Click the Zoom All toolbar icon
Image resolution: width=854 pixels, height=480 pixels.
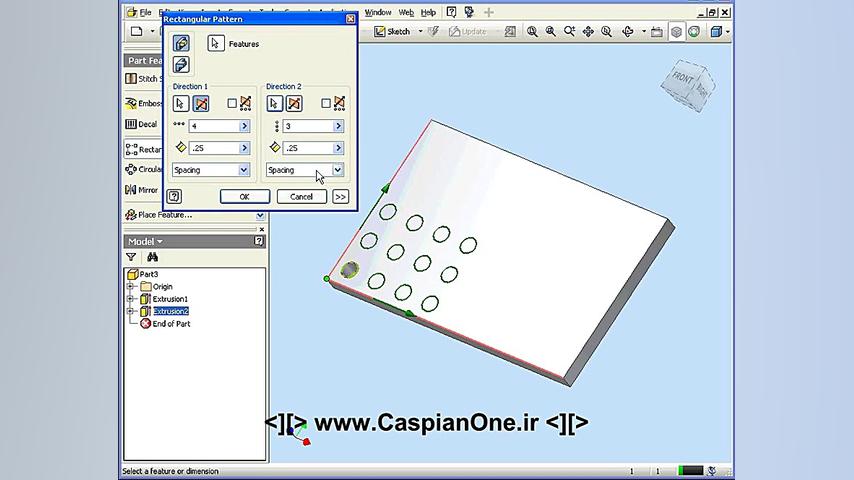532,32
